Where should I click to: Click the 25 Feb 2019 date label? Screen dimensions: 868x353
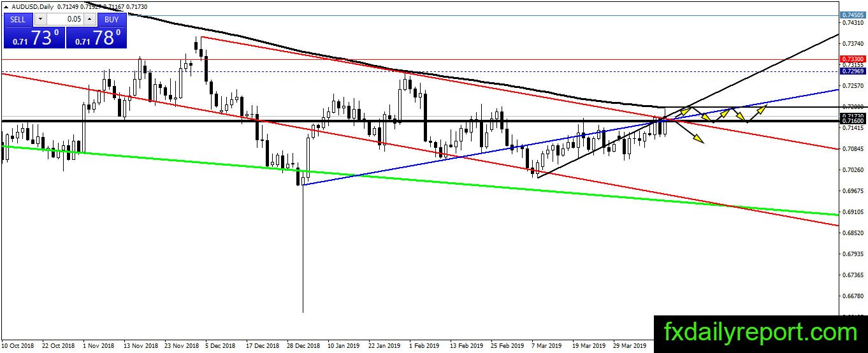507,345
